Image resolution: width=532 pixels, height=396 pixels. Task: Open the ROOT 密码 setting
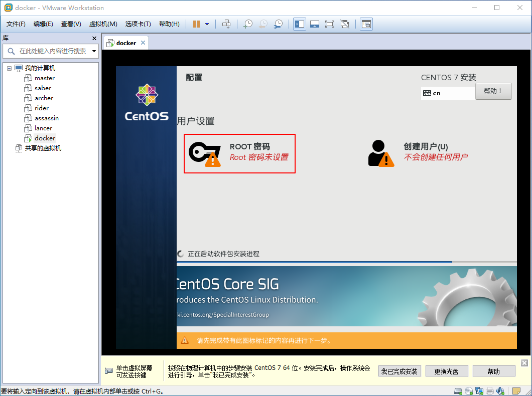pos(239,153)
